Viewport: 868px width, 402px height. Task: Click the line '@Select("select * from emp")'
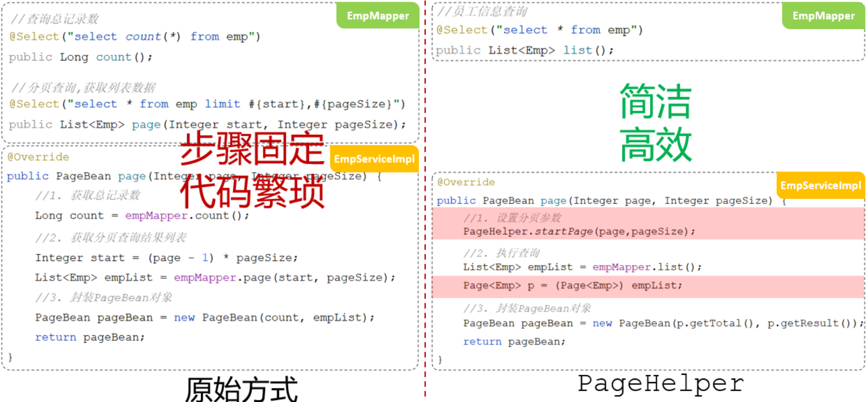click(x=539, y=30)
